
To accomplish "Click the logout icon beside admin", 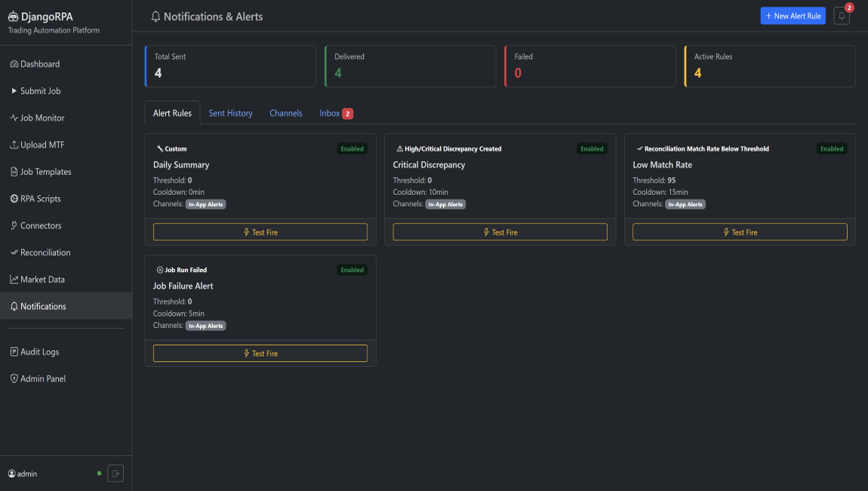I will (115, 474).
